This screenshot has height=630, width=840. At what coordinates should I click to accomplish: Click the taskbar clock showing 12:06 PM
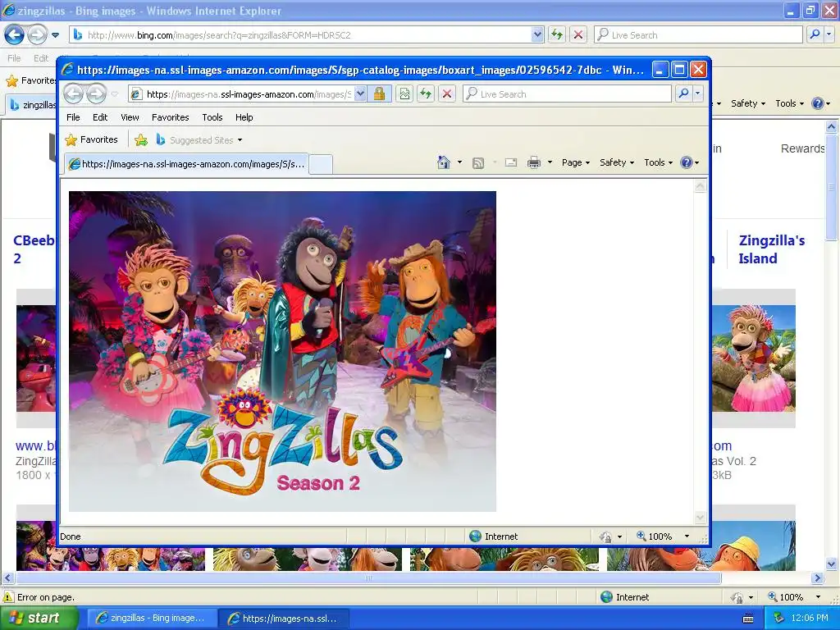810,619
